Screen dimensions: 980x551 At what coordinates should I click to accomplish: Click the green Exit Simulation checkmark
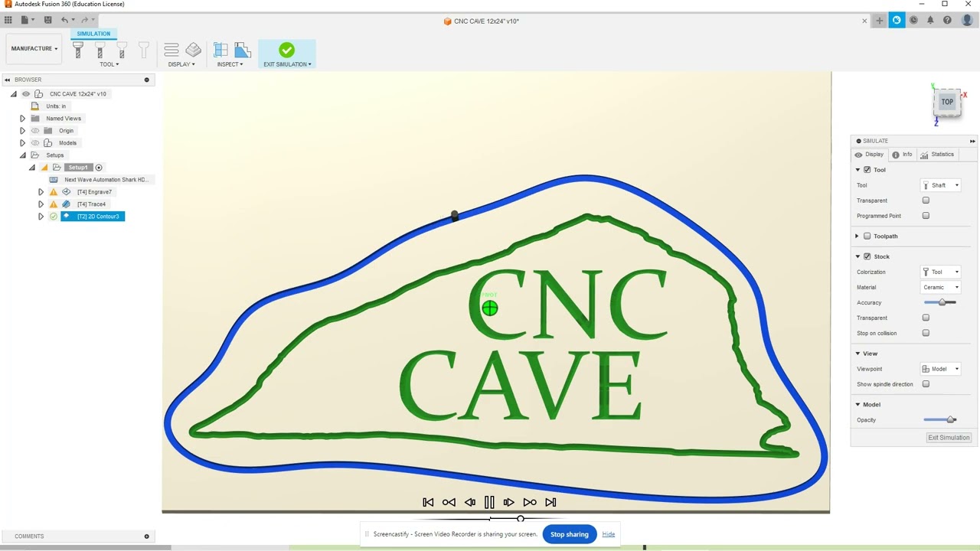coord(286,50)
